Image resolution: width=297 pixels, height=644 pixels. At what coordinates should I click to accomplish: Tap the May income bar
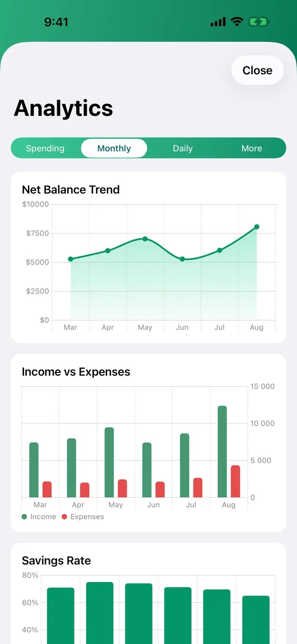(109, 462)
